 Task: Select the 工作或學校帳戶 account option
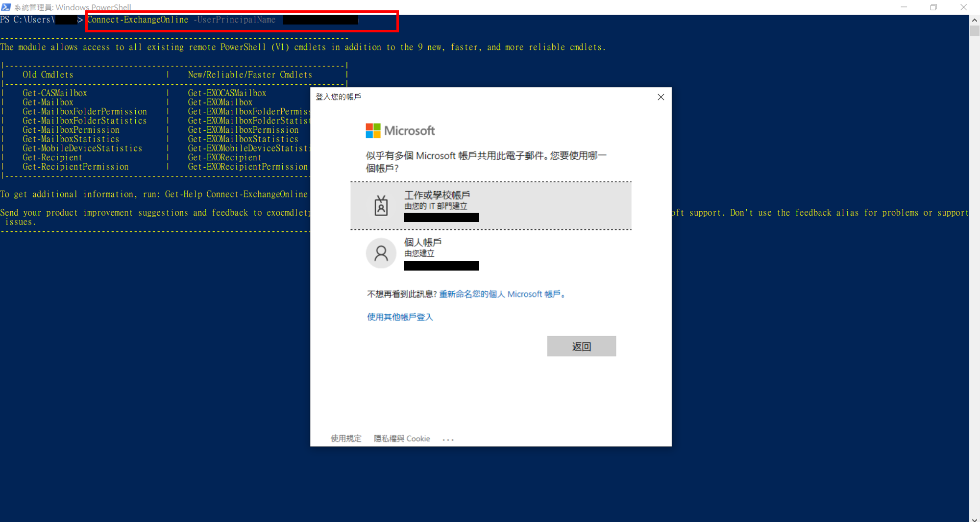tap(490, 206)
